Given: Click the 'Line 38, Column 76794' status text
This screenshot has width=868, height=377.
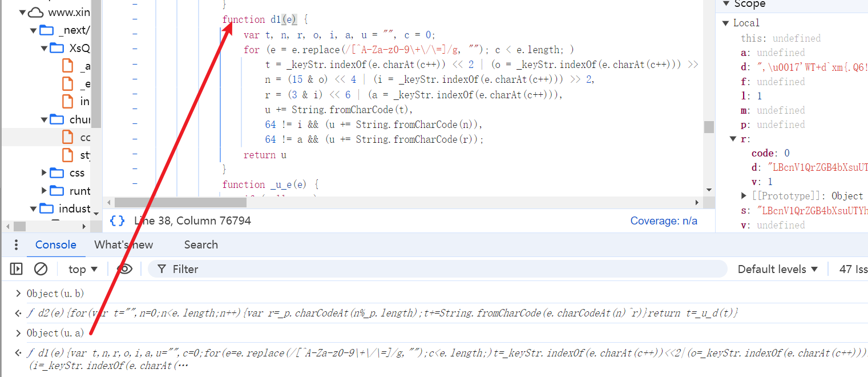Looking at the screenshot, I should pos(192,220).
